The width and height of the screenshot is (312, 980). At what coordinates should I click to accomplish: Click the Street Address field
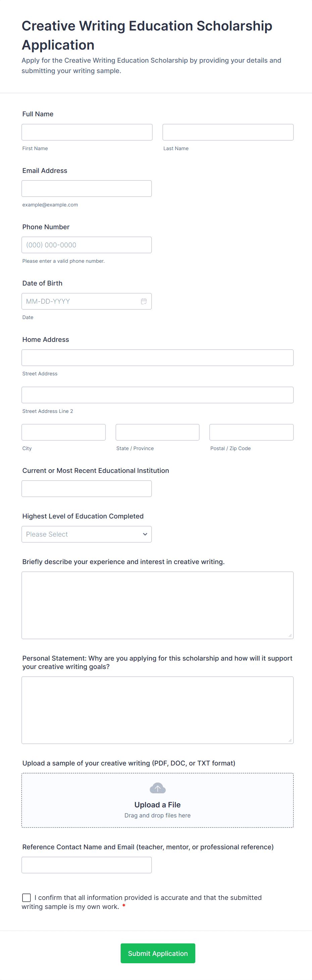pyautogui.click(x=157, y=358)
